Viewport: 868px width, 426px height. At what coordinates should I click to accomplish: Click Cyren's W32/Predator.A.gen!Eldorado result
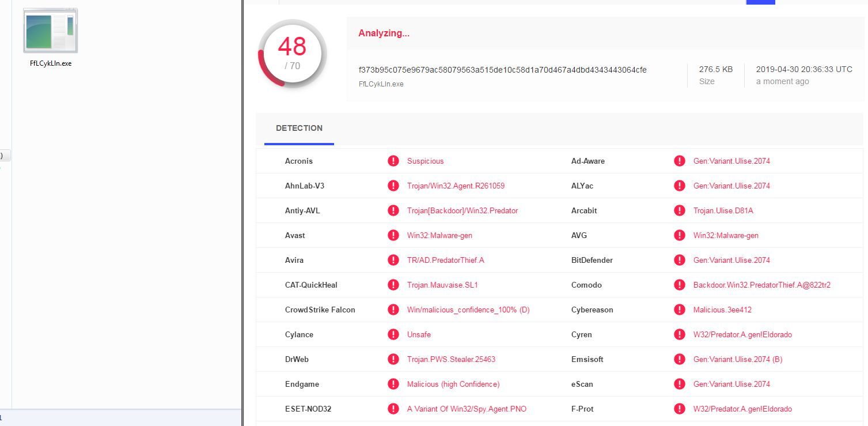tap(742, 335)
